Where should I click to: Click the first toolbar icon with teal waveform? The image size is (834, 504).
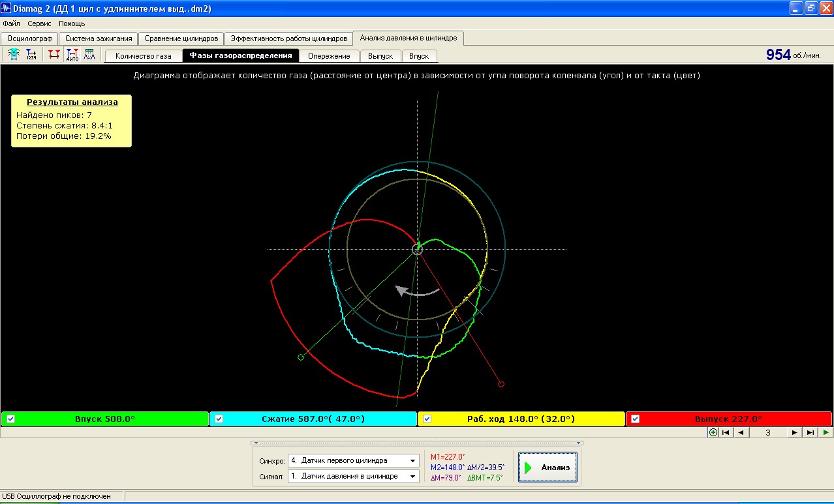[x=13, y=55]
